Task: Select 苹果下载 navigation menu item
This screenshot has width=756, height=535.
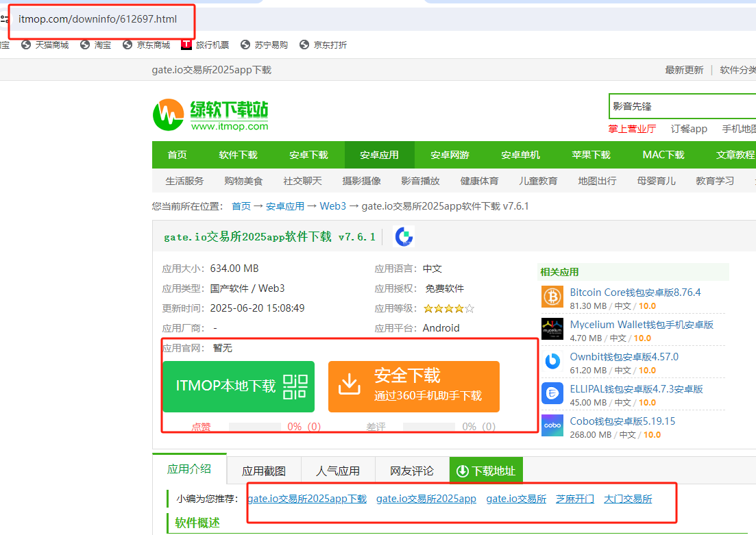Action: (591, 155)
